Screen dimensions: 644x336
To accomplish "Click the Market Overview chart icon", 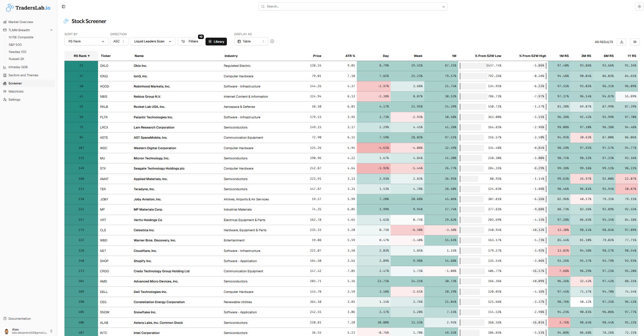I will 5,22.
